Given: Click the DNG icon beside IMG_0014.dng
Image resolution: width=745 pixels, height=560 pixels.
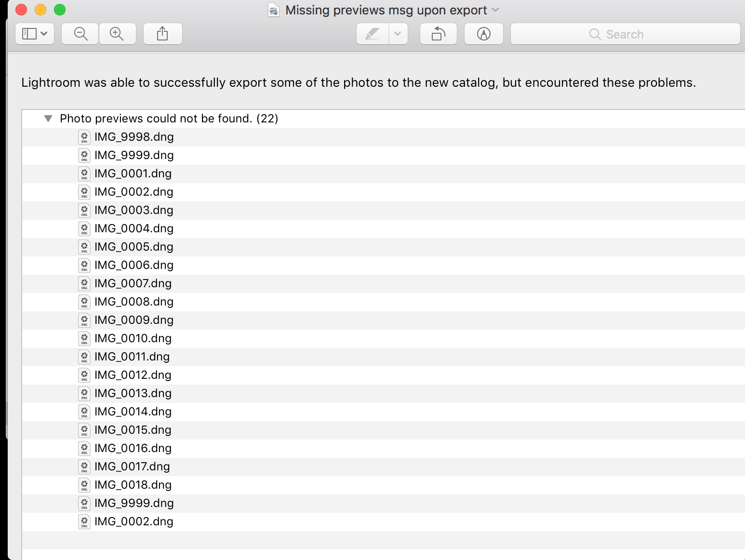Looking at the screenshot, I should [x=84, y=412].
